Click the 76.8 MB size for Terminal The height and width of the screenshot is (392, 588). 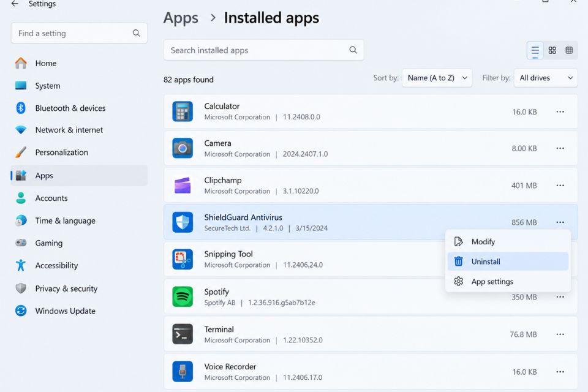point(524,334)
